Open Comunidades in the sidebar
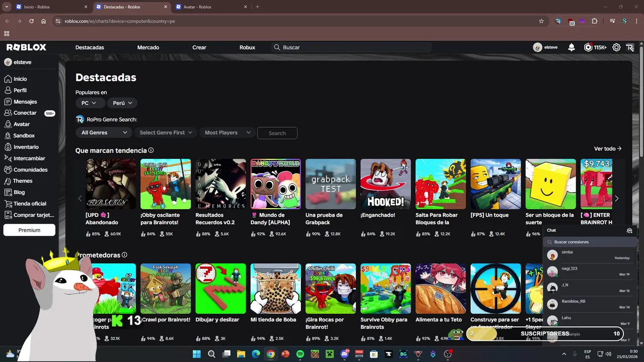This screenshot has width=644, height=362. 31,170
